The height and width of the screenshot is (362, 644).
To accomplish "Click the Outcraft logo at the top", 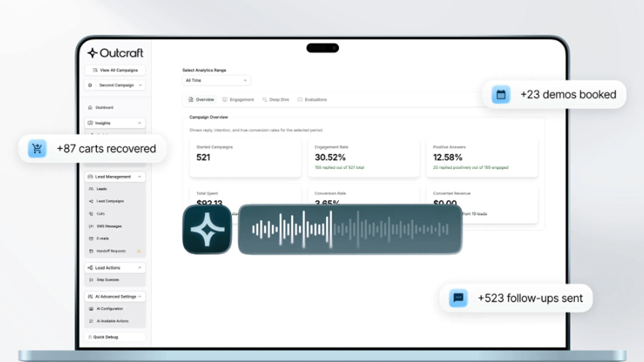I will (115, 53).
